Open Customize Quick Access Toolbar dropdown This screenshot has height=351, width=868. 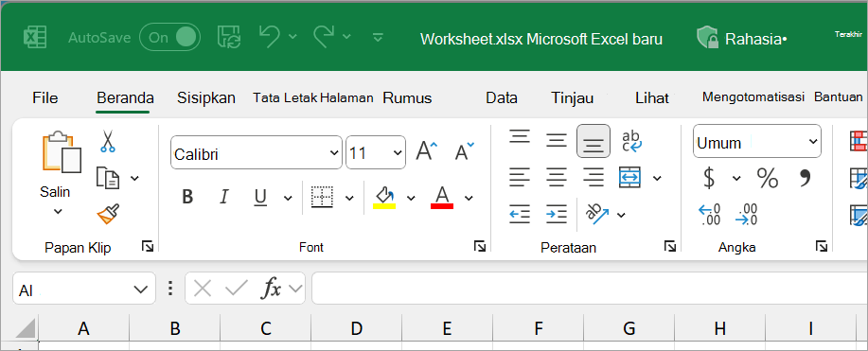tap(378, 37)
